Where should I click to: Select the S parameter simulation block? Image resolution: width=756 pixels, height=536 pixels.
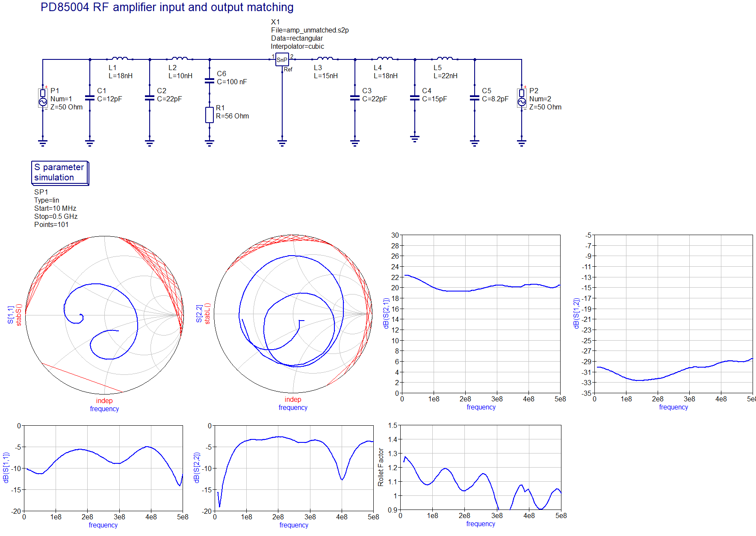[x=60, y=173]
